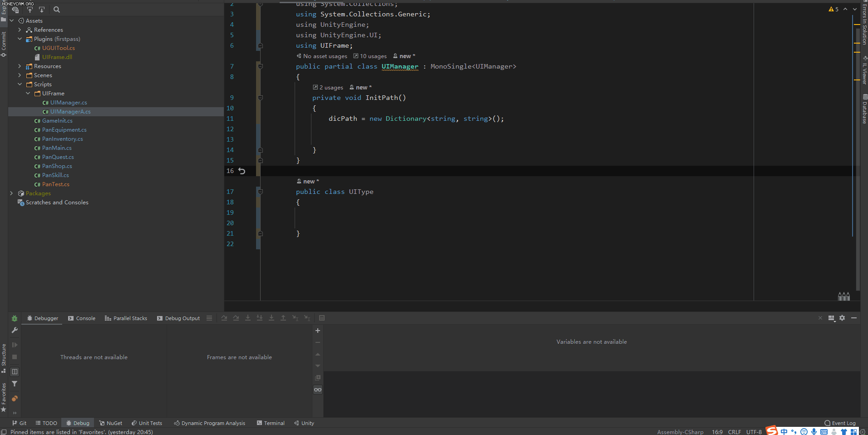Click the Evaluate Expression calculator icon

coord(322,318)
